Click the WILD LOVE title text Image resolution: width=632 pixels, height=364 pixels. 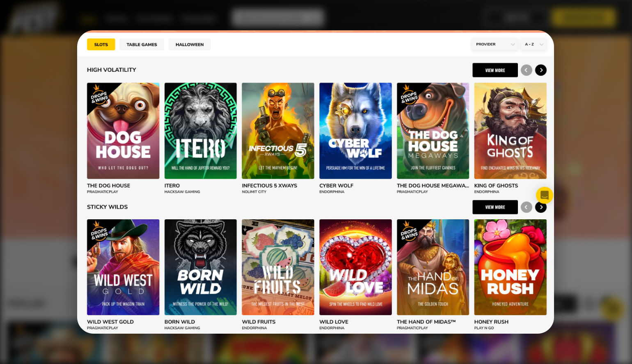[334, 322]
